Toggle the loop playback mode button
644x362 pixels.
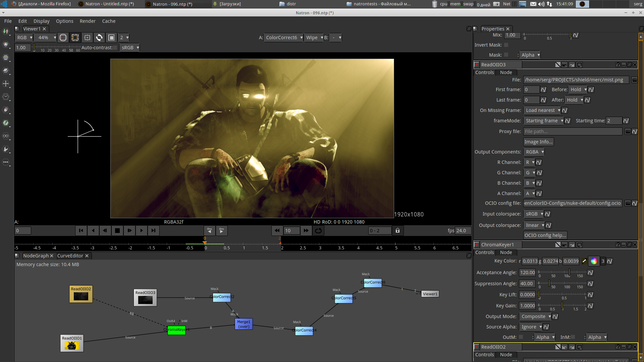click(318, 231)
